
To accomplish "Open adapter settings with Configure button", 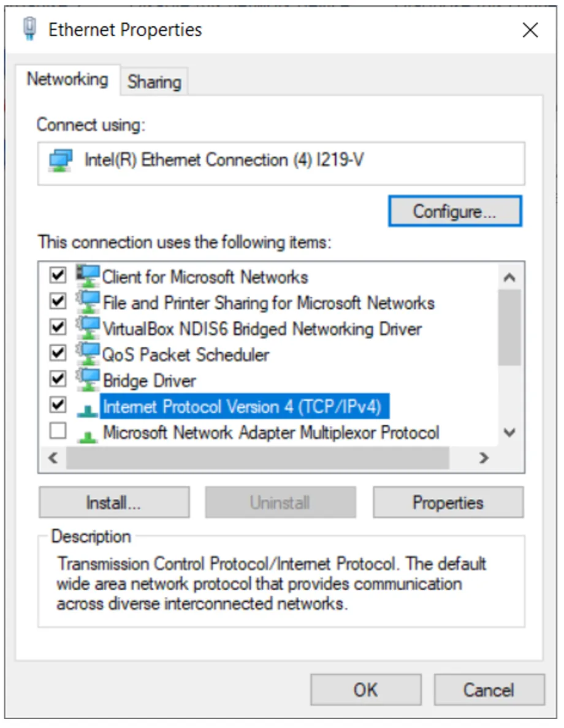I will coord(455,211).
